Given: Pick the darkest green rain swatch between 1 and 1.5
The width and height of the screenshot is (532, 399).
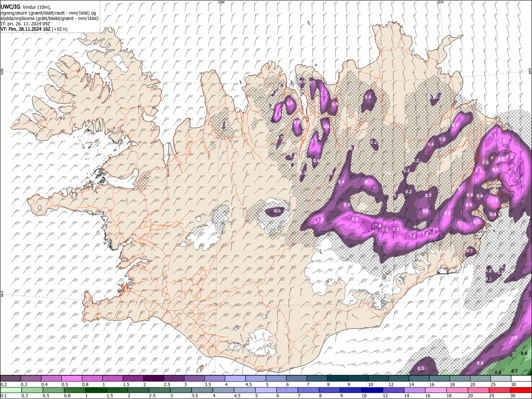Looking at the screenshot, I should (x=96, y=390).
